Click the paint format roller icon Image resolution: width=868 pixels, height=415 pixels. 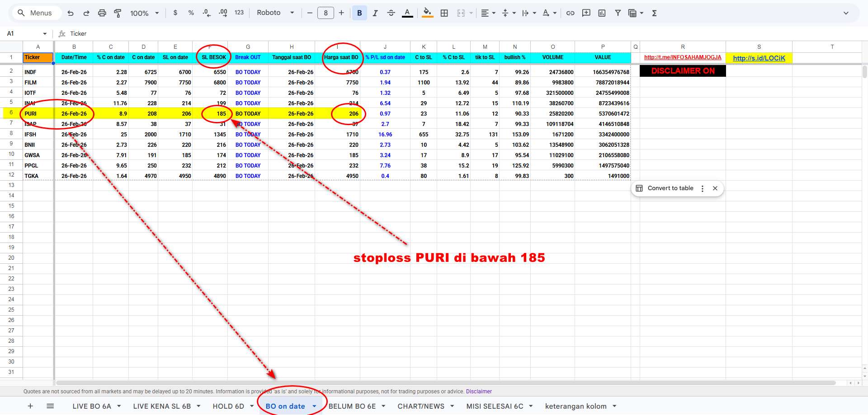pyautogui.click(x=118, y=13)
